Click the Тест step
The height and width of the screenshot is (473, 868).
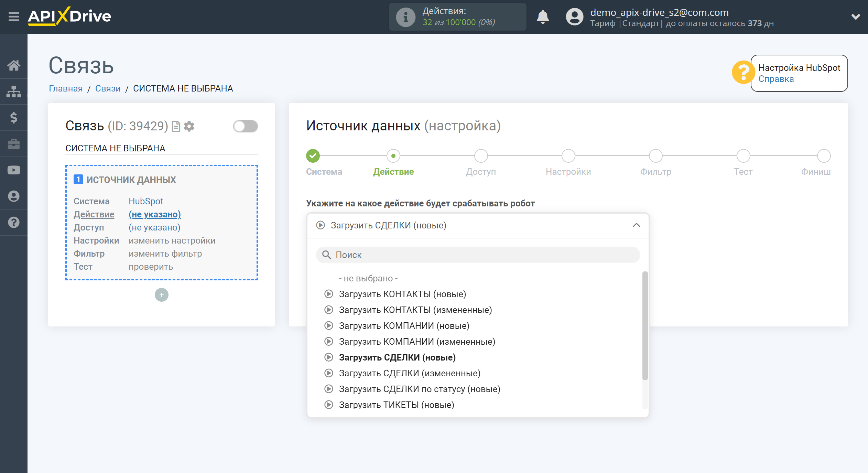tap(743, 156)
